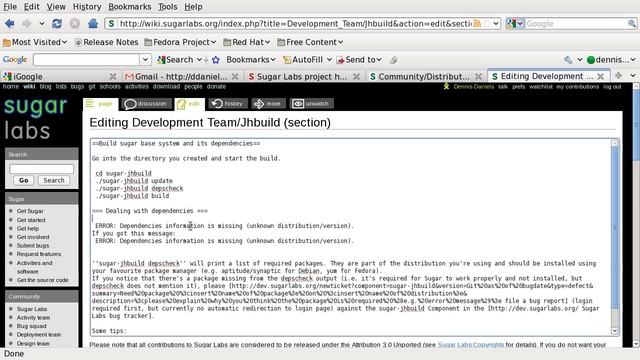Open the Help menu

click(x=193, y=7)
